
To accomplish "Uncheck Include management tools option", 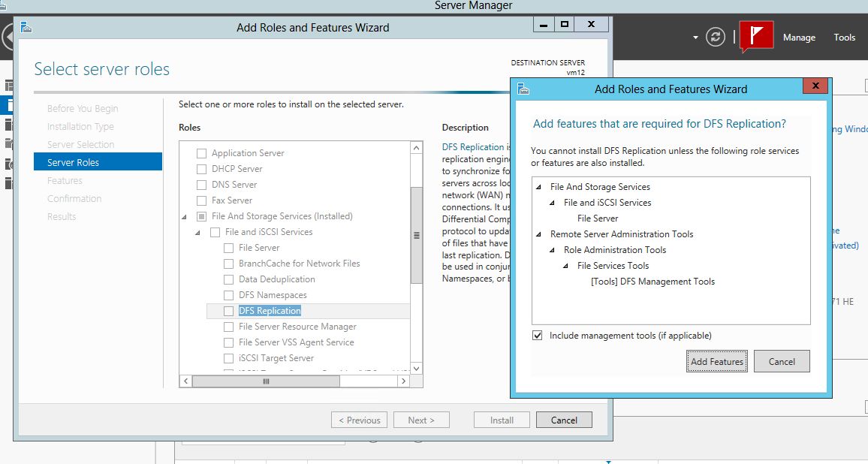I will [x=538, y=336].
